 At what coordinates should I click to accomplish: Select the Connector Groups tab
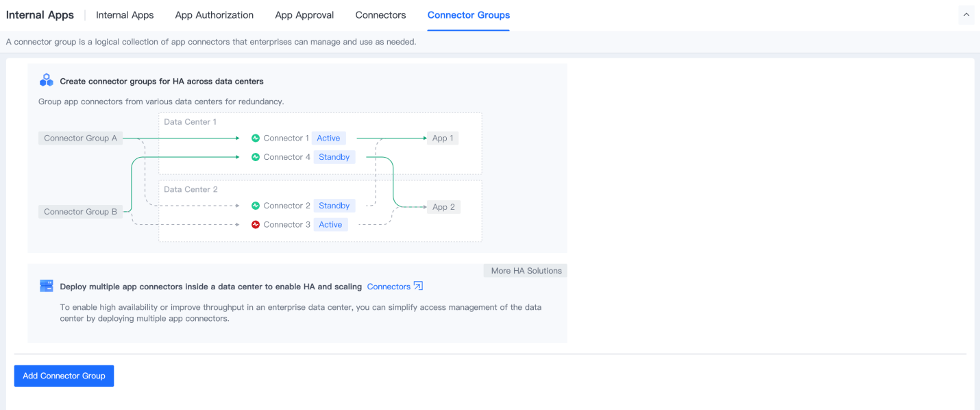tap(468, 15)
